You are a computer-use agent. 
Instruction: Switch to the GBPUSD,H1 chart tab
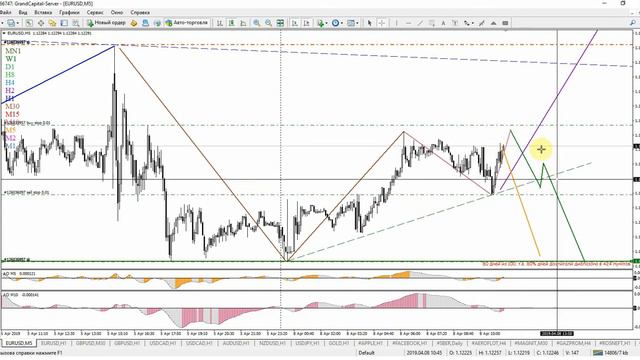point(127,343)
